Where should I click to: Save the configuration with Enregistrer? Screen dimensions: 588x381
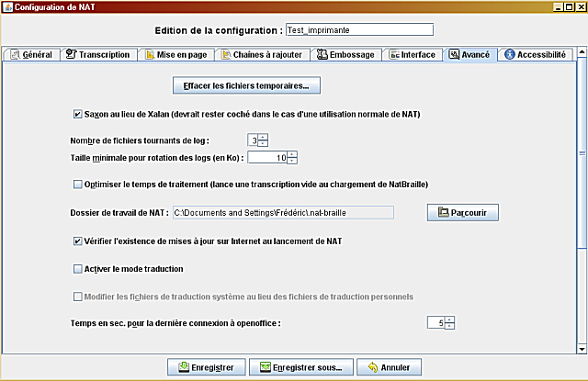pos(206,367)
